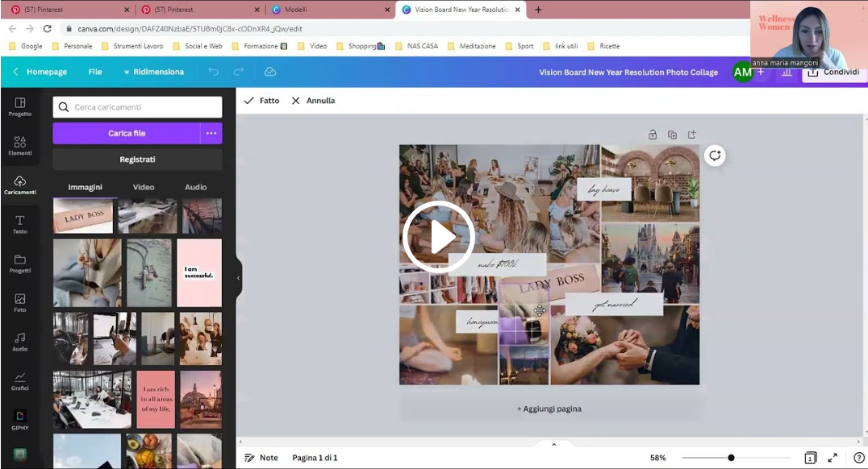This screenshot has height=469, width=868.
Task: Expand the page thumbnails strip chevron
Action: coord(553,445)
